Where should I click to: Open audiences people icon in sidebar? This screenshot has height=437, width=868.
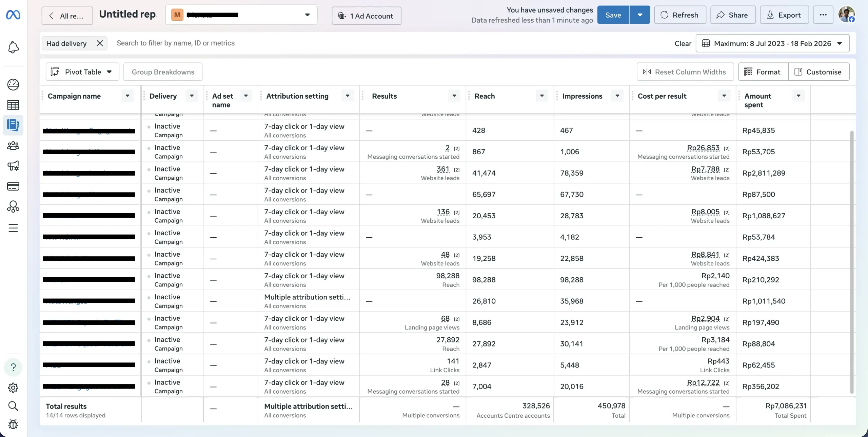[13, 146]
